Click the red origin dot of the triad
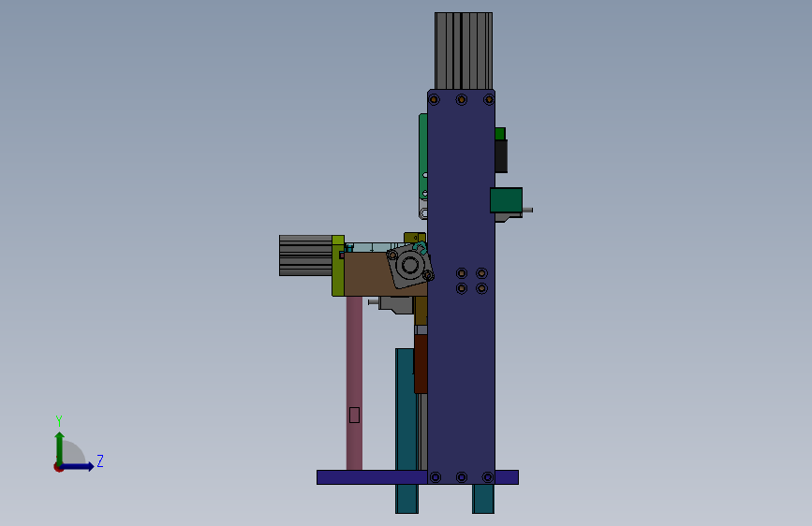Image resolution: width=812 pixels, height=526 pixels. pos(58,467)
